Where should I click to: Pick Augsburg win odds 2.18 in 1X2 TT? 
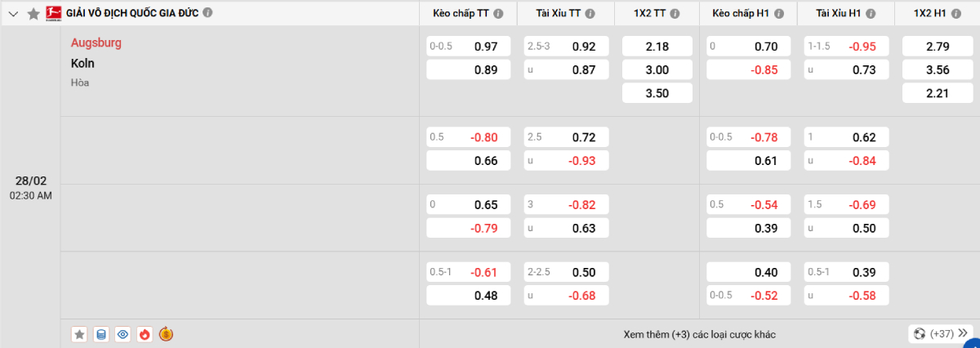pos(657,47)
